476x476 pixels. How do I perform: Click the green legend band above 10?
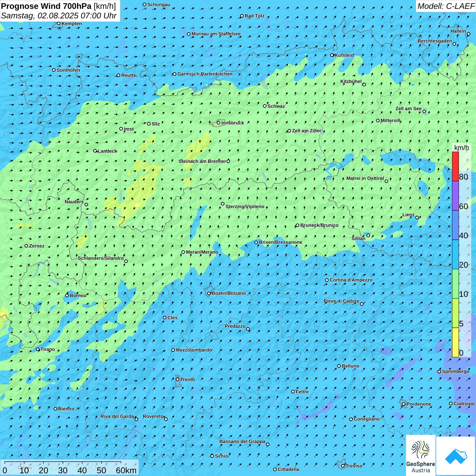tap(455, 284)
